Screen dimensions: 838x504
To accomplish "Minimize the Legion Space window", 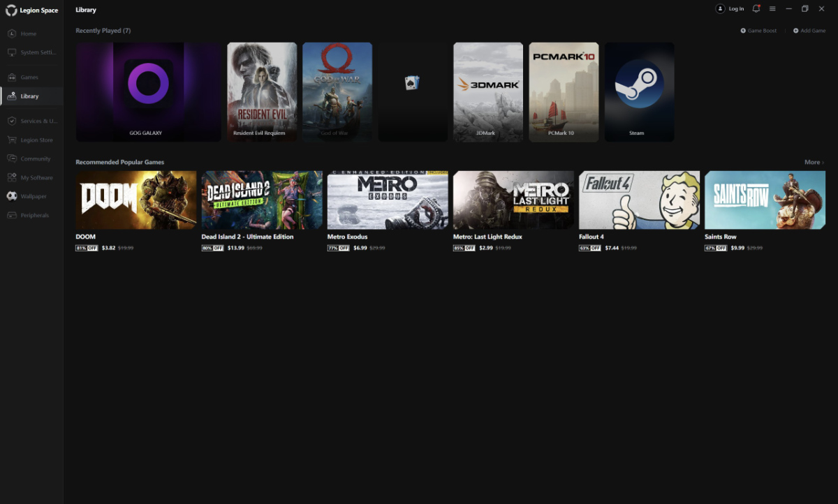I will tap(788, 8).
